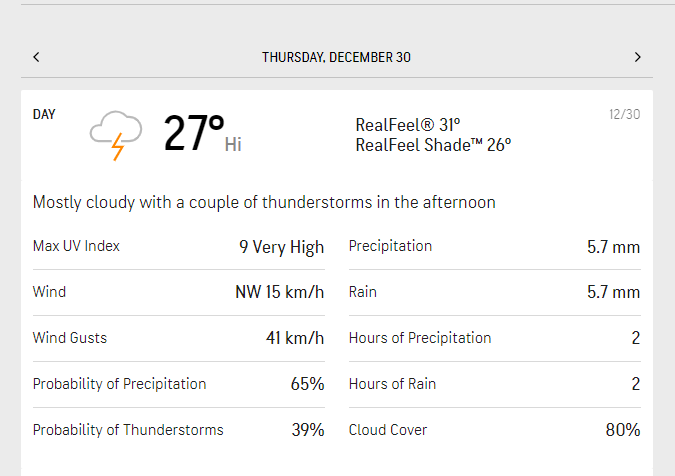Click the 12/30 date label
The image size is (675, 476).
point(624,114)
